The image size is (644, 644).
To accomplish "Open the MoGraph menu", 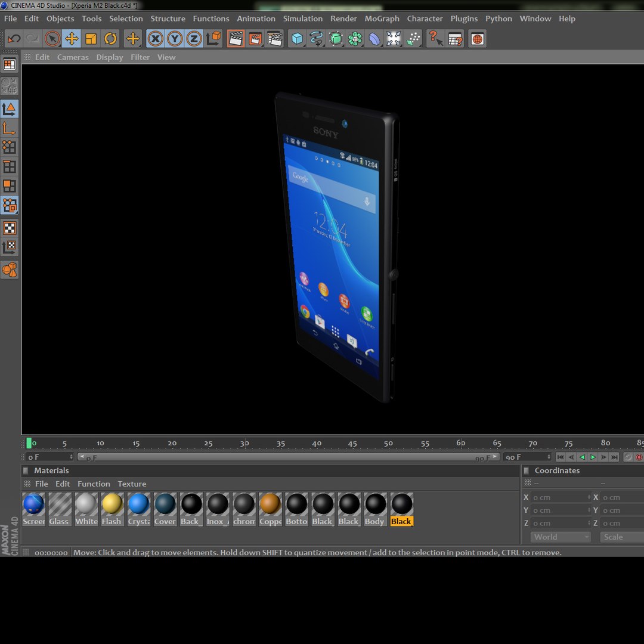I will coord(382,18).
